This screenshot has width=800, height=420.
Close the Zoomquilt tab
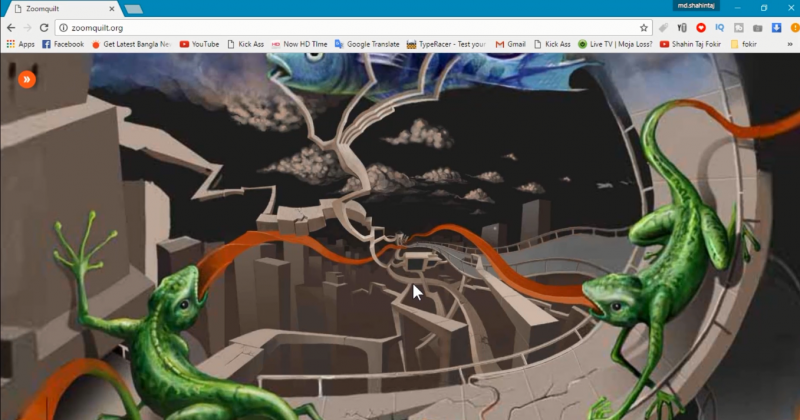point(112,9)
